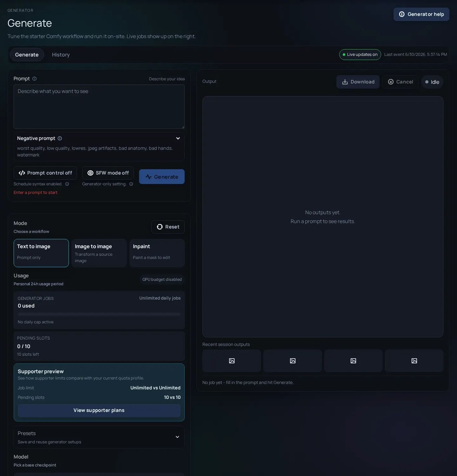The image size is (457, 476).
Task: Click the blue Generate button
Action: click(162, 177)
